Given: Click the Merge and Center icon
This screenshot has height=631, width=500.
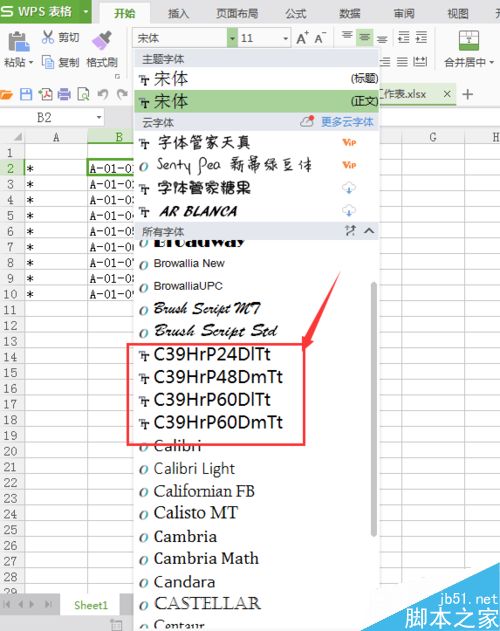Looking at the screenshot, I should 469,40.
